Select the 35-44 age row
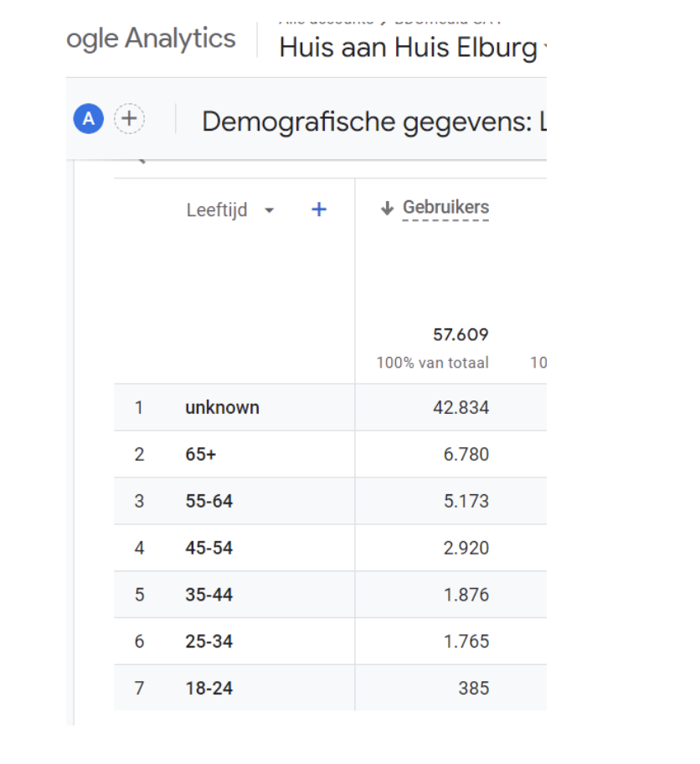Viewport: 700px width, 764px height. click(330, 595)
